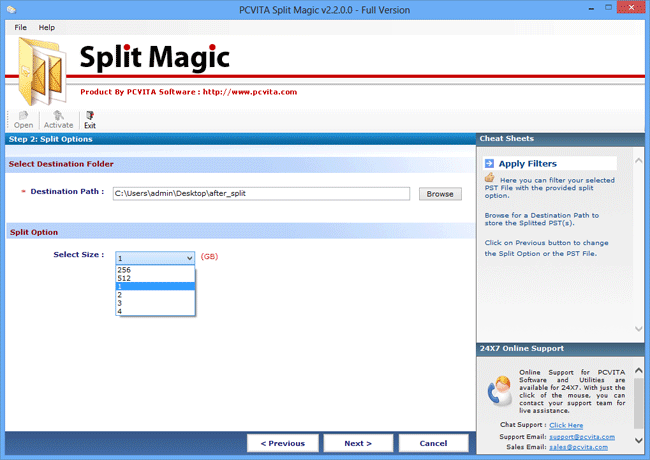The height and width of the screenshot is (460, 650).
Task: Click the Select Size label
Action: pos(78,254)
